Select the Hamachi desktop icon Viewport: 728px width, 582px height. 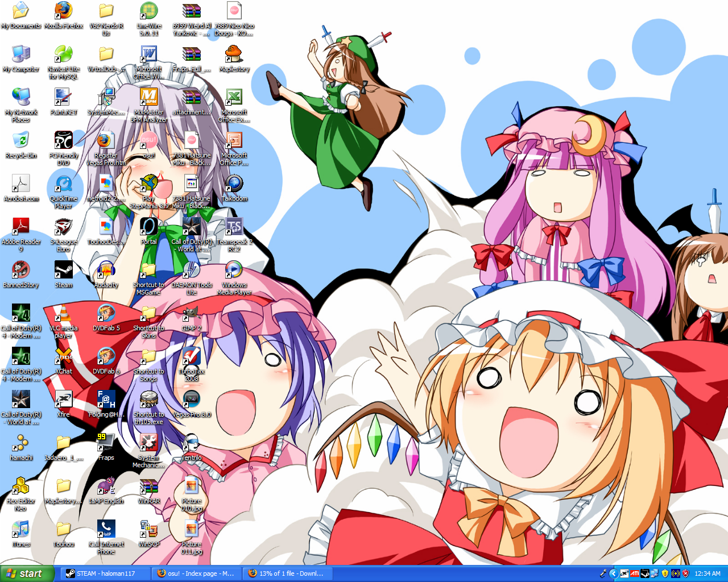21,443
